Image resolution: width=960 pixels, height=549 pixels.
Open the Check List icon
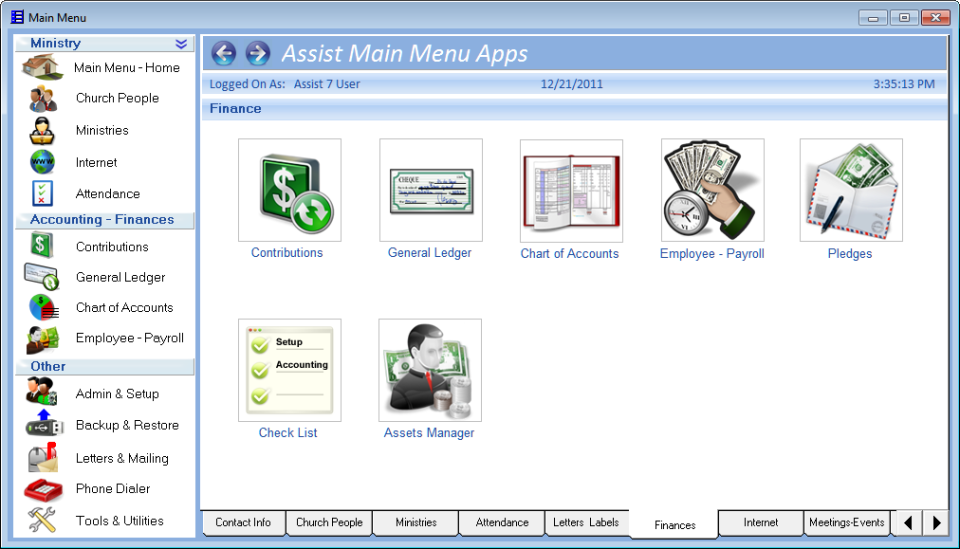(x=289, y=371)
